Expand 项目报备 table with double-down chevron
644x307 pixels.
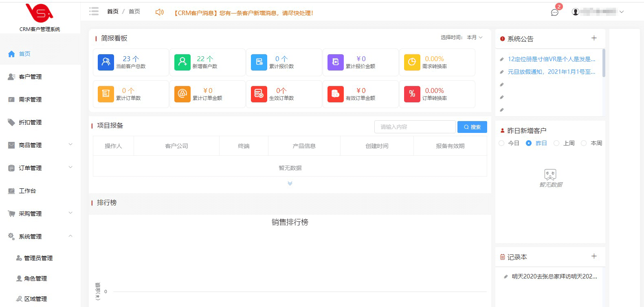pos(290,183)
